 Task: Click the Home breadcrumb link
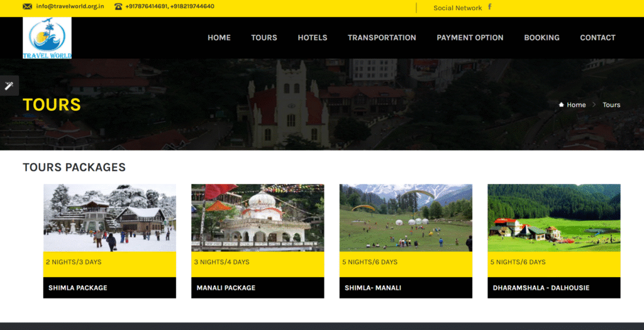point(576,105)
